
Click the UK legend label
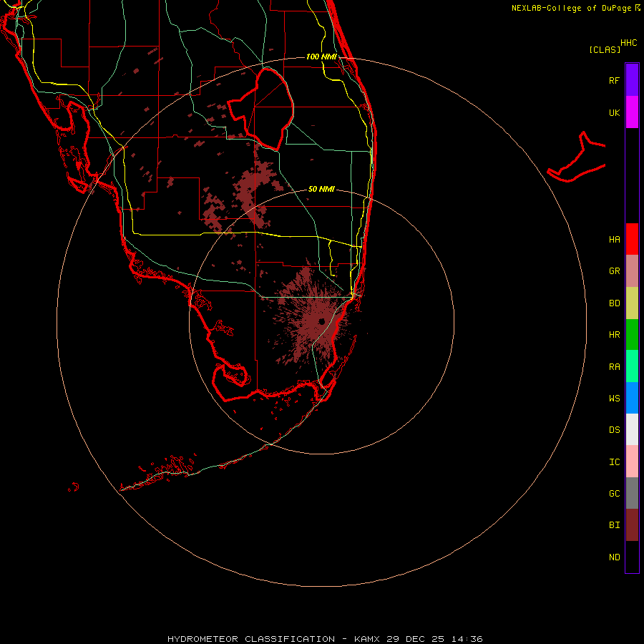tap(614, 112)
